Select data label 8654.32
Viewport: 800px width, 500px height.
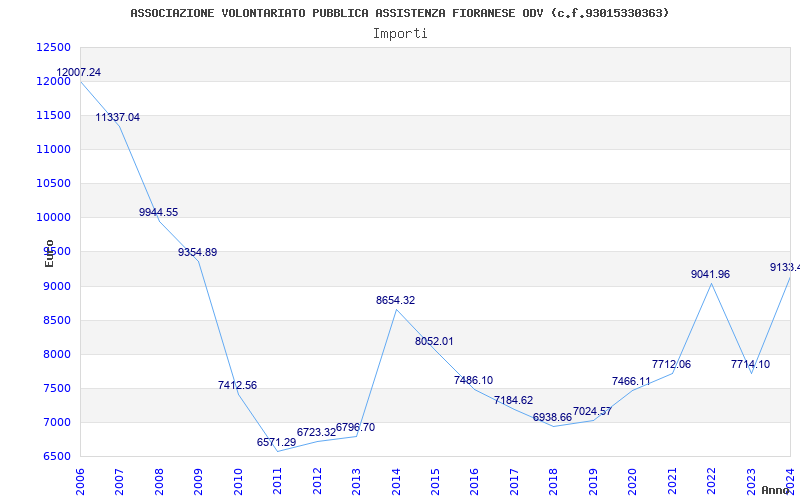click(x=395, y=301)
